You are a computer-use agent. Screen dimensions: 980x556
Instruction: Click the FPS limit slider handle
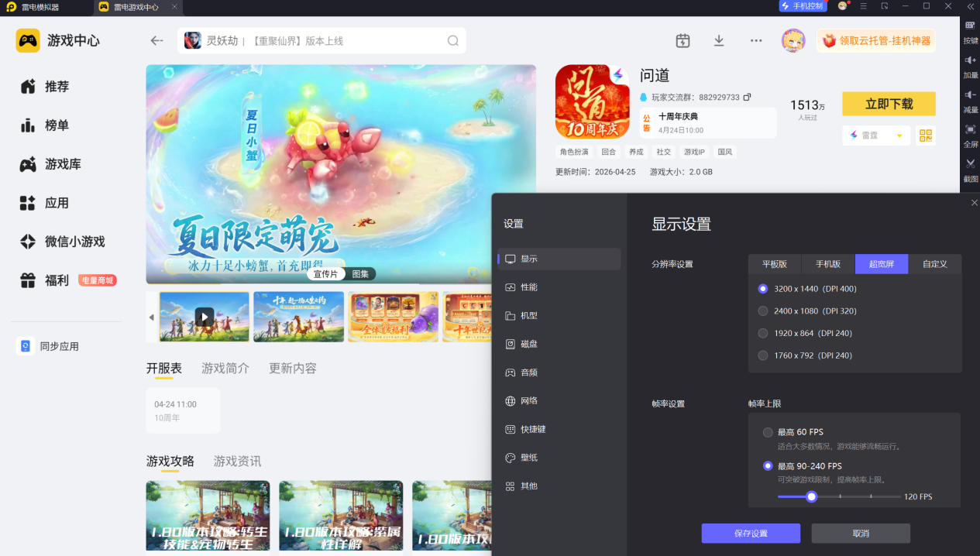point(811,496)
